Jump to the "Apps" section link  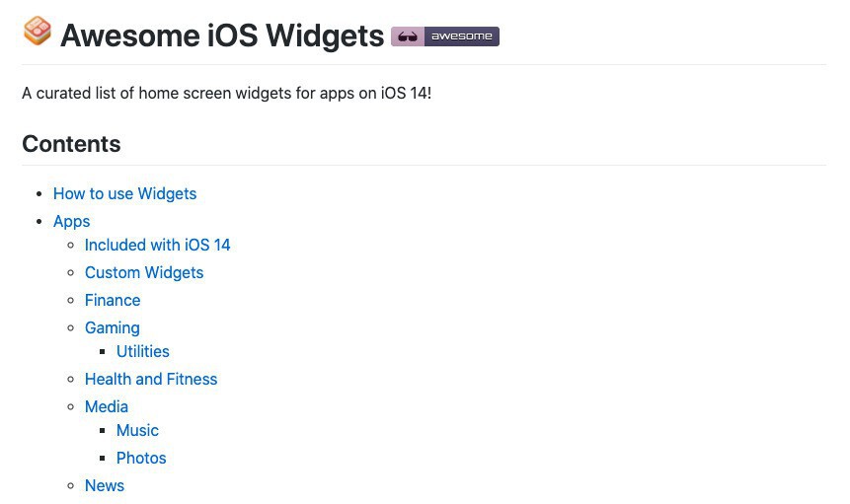tap(71, 221)
